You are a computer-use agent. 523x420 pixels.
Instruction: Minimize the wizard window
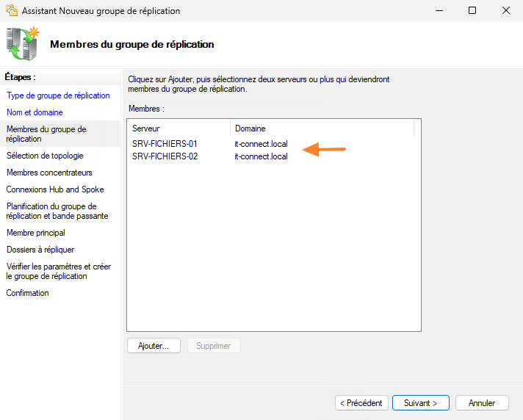439,11
